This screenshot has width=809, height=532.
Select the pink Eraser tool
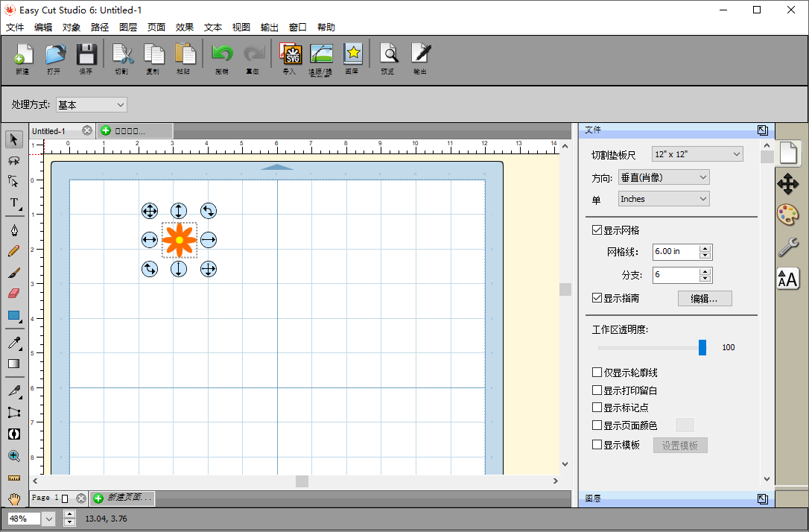coord(14,293)
